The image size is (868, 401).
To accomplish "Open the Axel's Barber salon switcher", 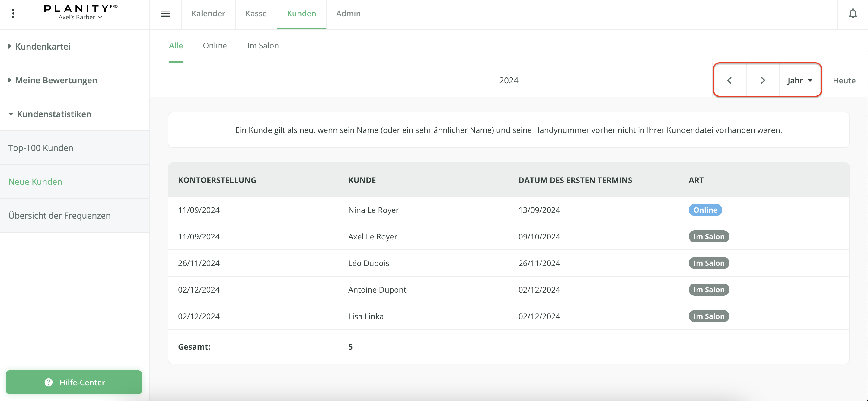I will coord(80,17).
